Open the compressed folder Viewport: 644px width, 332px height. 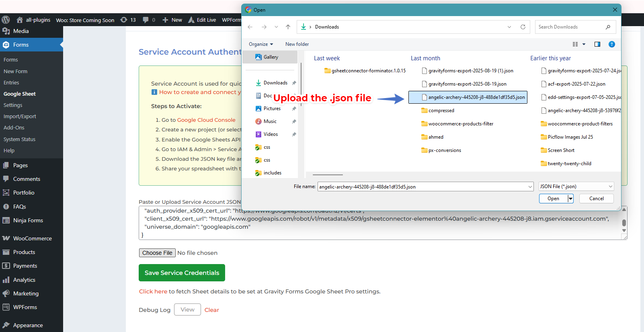click(438, 111)
